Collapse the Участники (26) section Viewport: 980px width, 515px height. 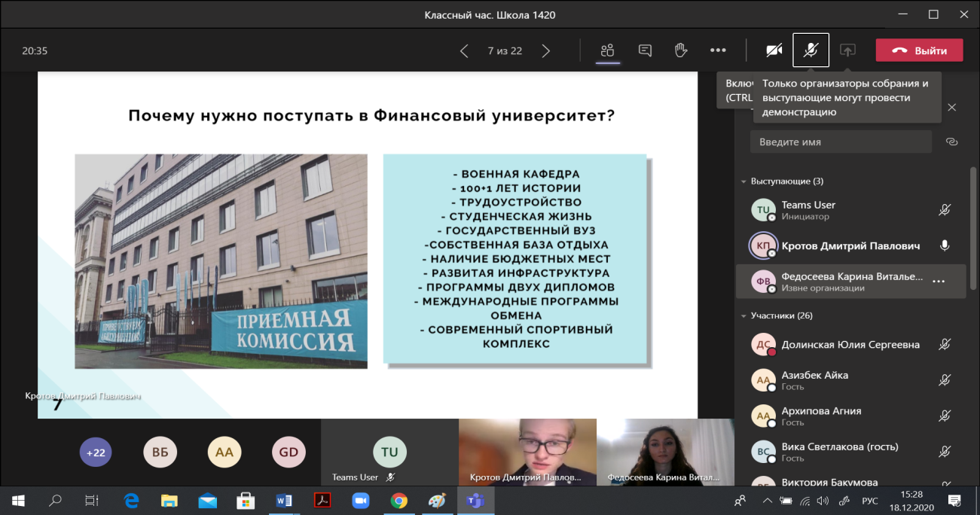click(744, 315)
